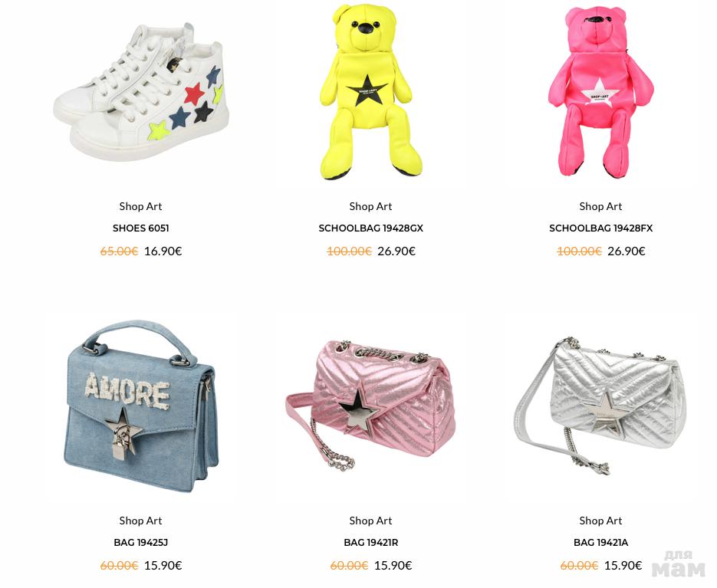Open the white star sneakers product image
The height and width of the screenshot is (588, 717).
tap(141, 92)
